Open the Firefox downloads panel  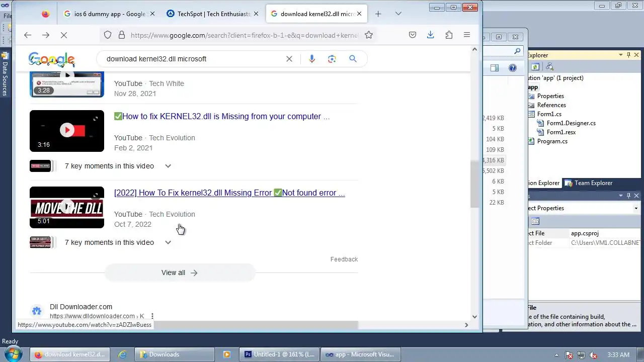point(430,35)
